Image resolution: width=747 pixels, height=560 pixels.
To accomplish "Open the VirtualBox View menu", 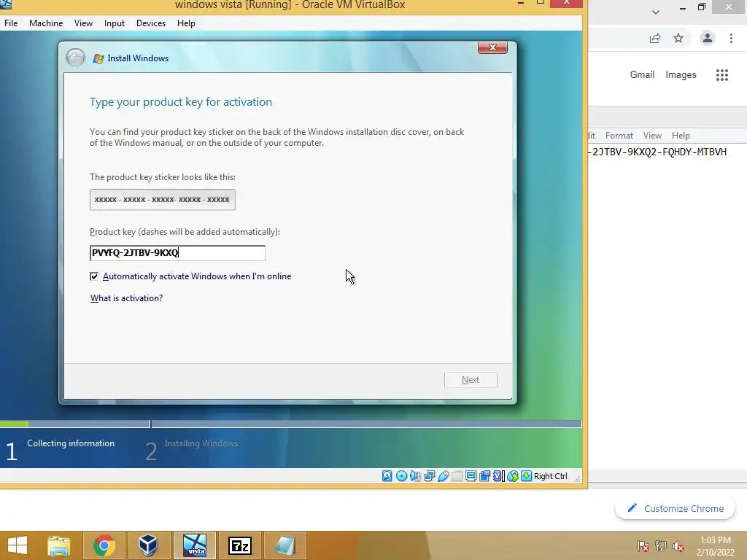I will 83,23.
